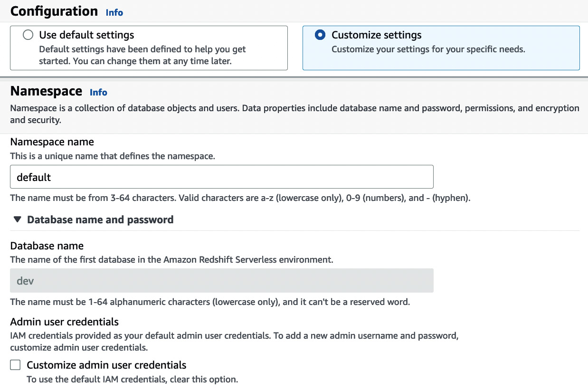The width and height of the screenshot is (588, 390).
Task: Click the 'Default settings have been defined' description
Action: tap(142, 55)
